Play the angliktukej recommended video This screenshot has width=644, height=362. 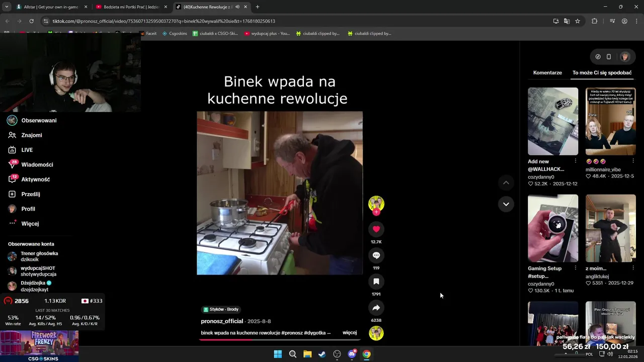tap(610, 228)
